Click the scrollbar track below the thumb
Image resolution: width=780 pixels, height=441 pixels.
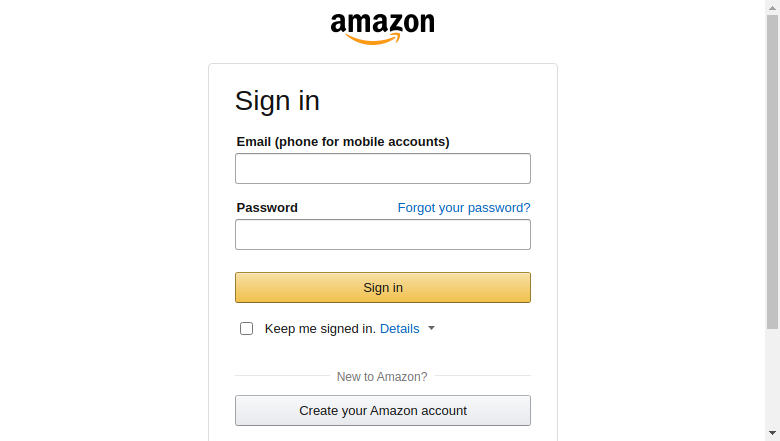tap(772, 378)
